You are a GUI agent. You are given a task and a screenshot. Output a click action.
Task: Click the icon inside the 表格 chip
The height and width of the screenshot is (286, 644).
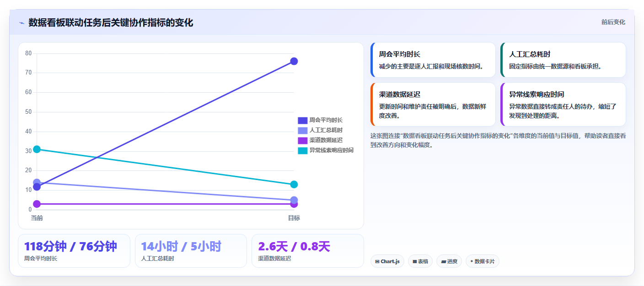(x=414, y=262)
